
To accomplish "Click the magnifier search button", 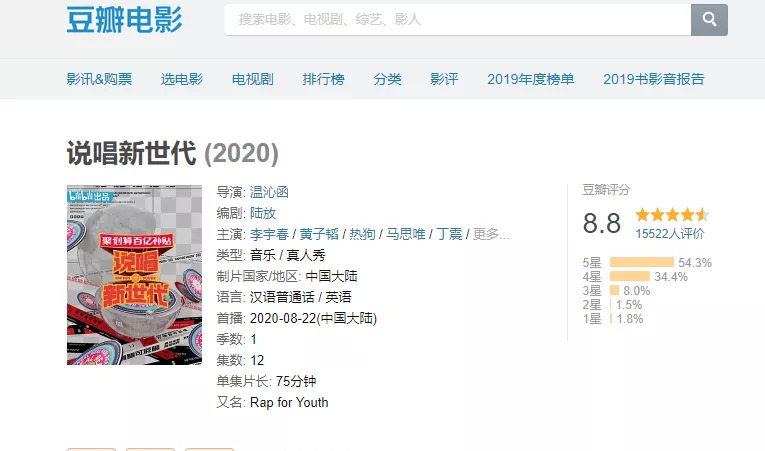I will click(709, 20).
